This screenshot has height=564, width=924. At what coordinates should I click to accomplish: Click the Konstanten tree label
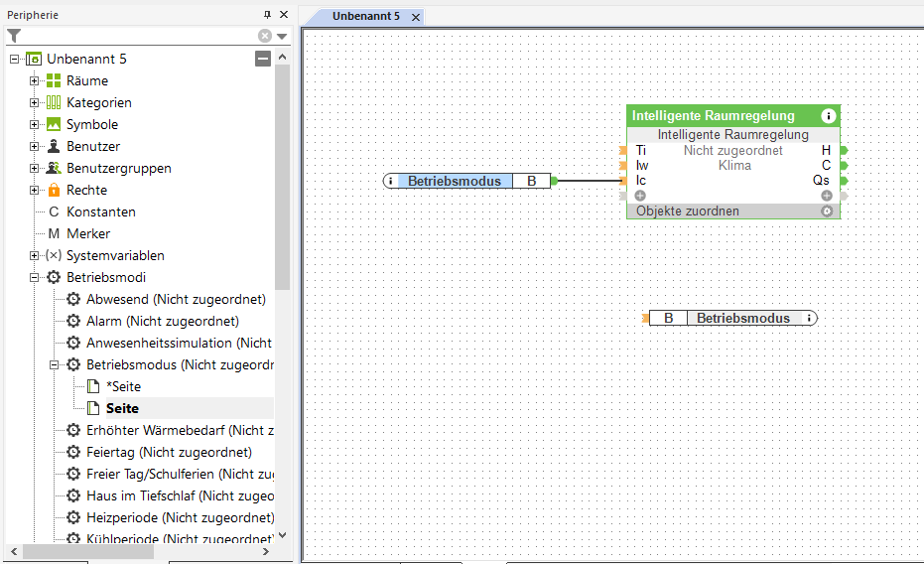(x=101, y=211)
